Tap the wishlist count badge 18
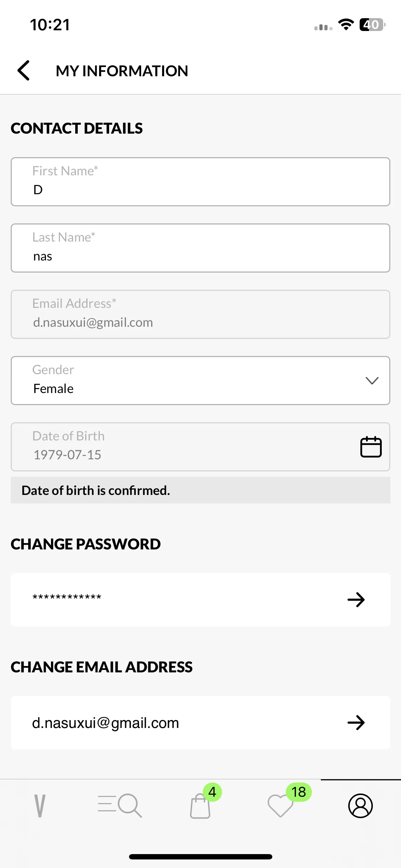The width and height of the screenshot is (401, 868). [299, 792]
